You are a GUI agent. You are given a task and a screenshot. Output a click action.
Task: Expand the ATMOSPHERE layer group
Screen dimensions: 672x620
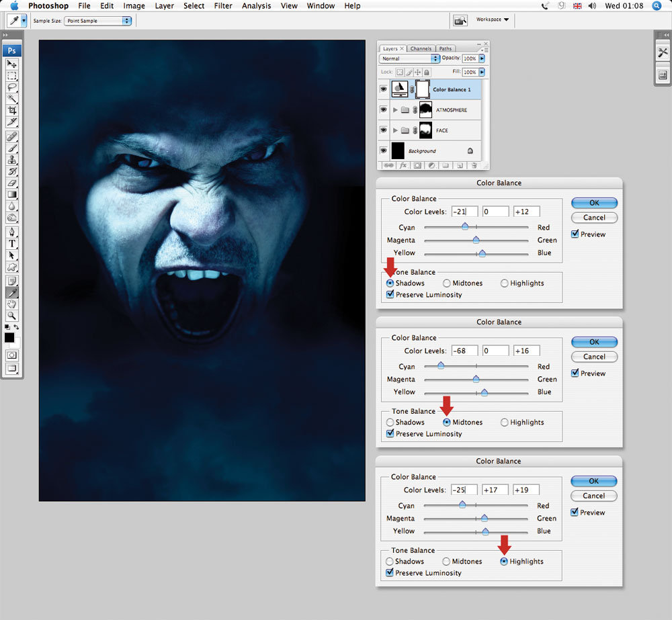[x=395, y=110]
